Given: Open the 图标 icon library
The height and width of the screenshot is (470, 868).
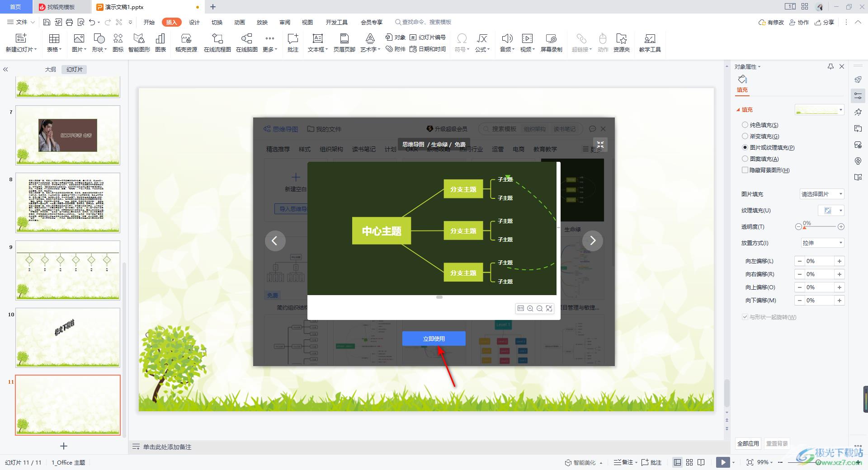Looking at the screenshot, I should (118, 43).
